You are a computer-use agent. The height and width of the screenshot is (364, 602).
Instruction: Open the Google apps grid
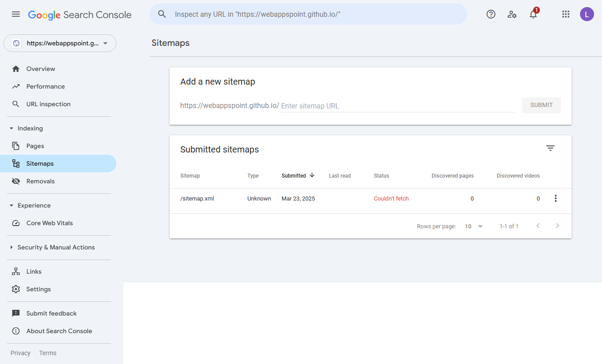566,14
